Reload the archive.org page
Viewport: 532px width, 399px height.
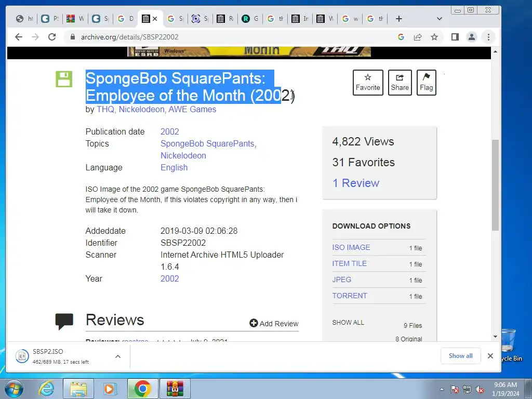click(x=52, y=37)
